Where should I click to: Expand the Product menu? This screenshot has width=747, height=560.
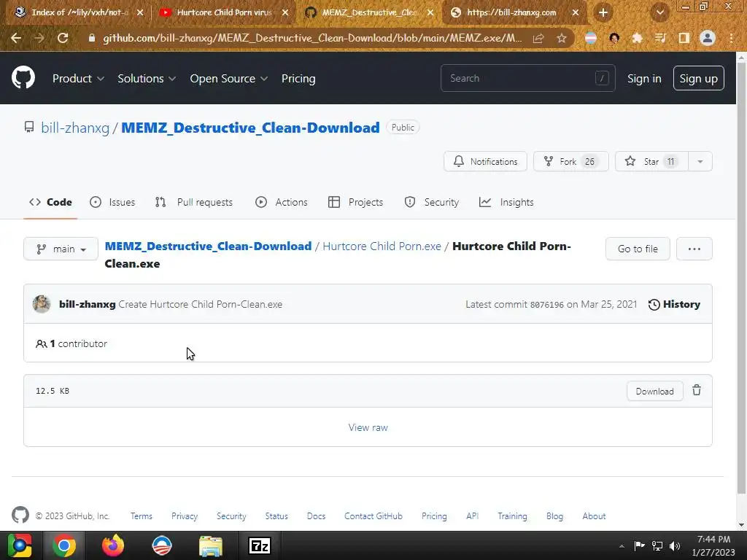click(x=78, y=79)
